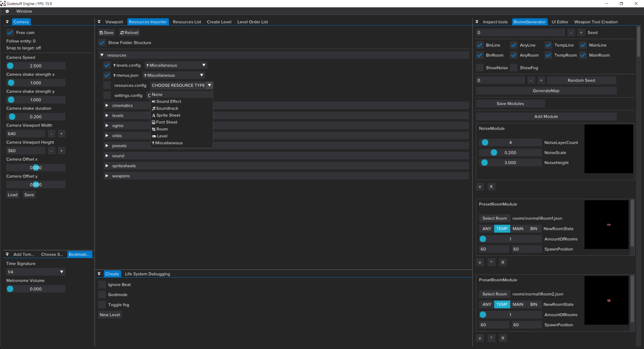Click the Reload refresh icon button
The image size is (644, 349).
pos(129,33)
